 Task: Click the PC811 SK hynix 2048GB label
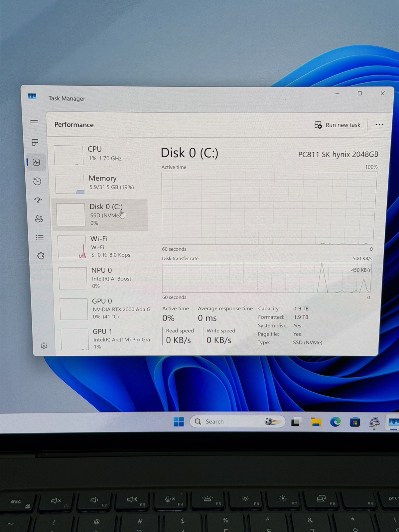(338, 154)
